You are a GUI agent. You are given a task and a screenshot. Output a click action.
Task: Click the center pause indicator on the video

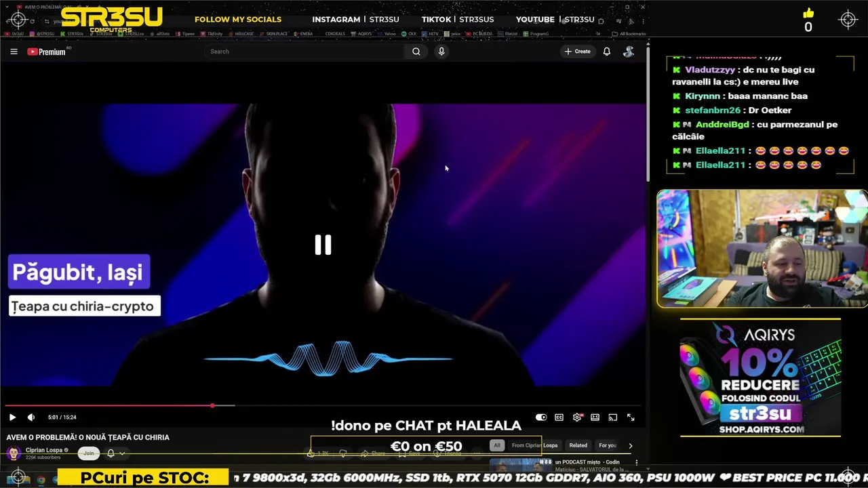[x=323, y=245]
